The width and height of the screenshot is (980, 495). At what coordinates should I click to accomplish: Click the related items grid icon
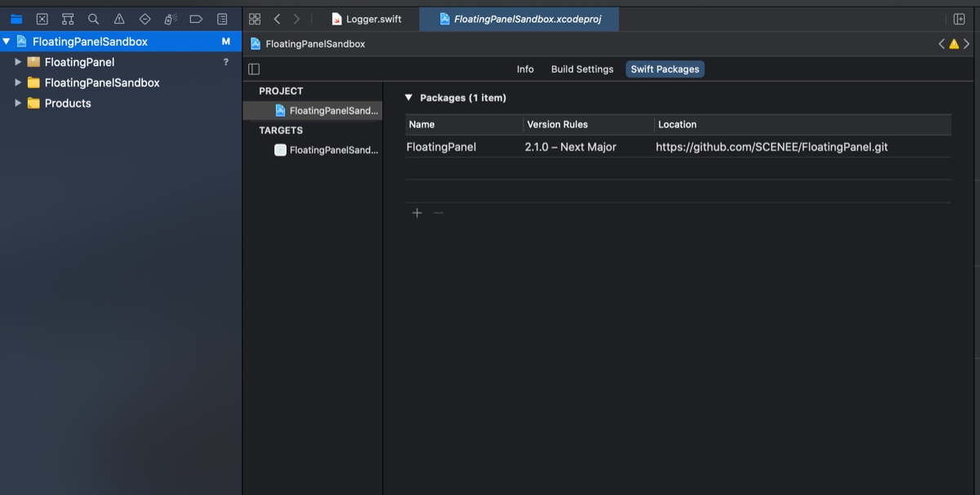coord(255,19)
